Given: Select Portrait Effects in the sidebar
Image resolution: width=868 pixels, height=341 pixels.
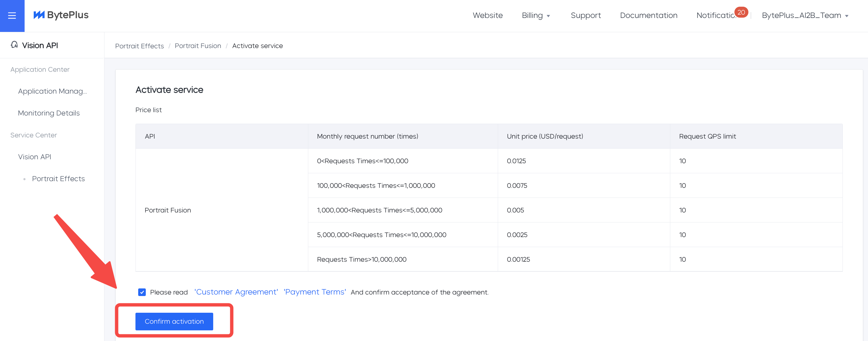Looking at the screenshot, I should coord(58,179).
